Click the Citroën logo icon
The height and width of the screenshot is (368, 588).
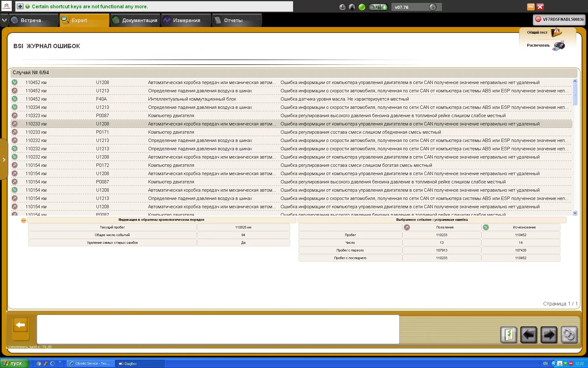point(6,6)
